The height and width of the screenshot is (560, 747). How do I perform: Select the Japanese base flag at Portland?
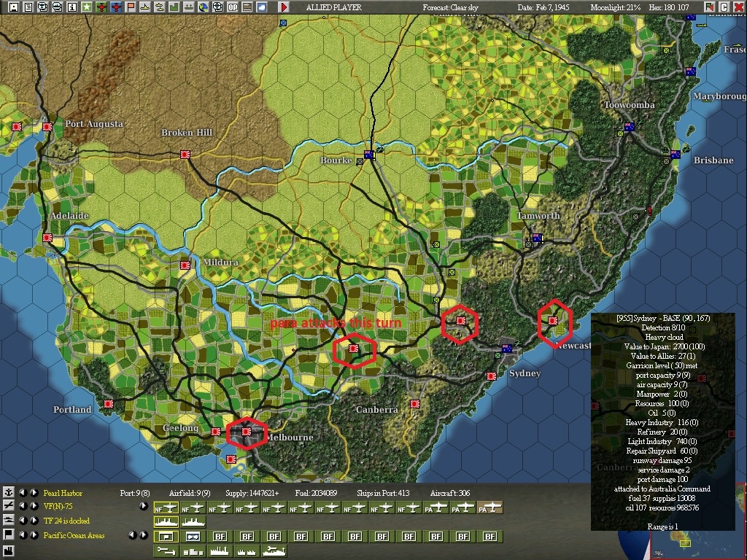109,404
